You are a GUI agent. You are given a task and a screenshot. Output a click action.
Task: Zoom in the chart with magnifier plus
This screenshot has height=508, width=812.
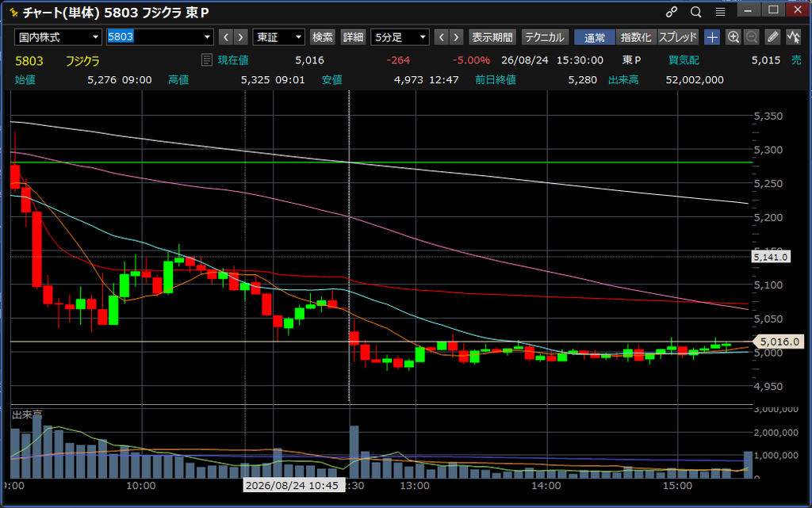tap(733, 37)
